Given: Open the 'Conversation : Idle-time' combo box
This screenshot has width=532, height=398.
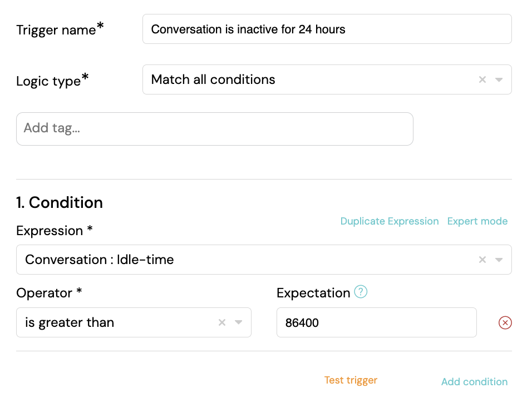Looking at the screenshot, I should coord(264,260).
